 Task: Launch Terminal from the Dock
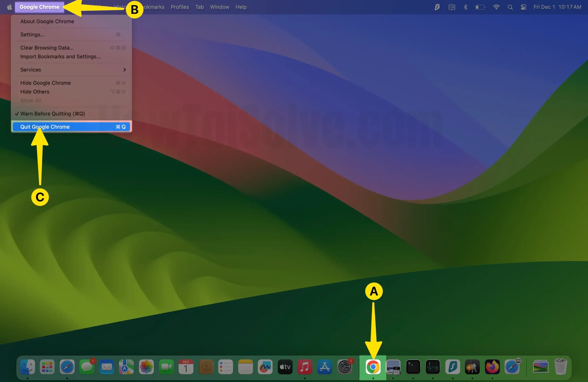pos(413,367)
